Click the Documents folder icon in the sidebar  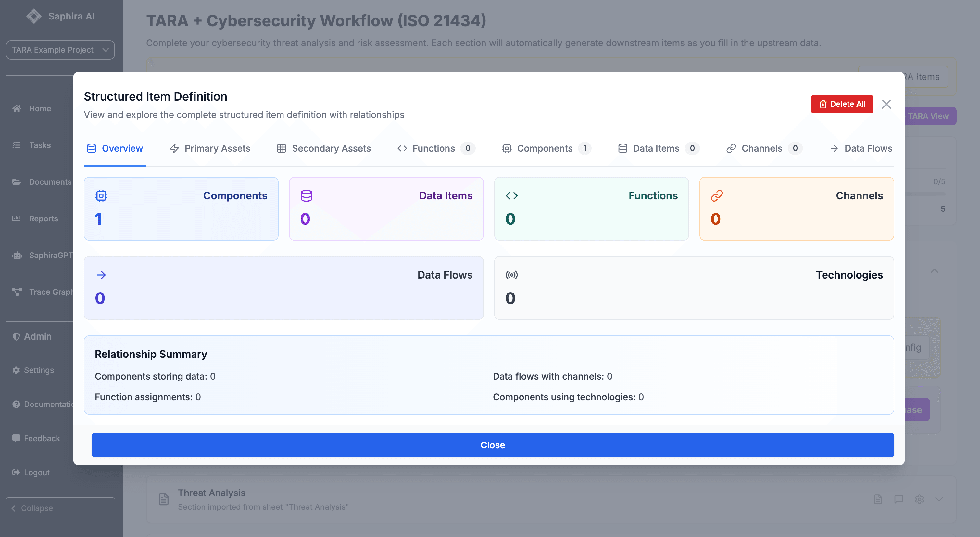pyautogui.click(x=16, y=182)
